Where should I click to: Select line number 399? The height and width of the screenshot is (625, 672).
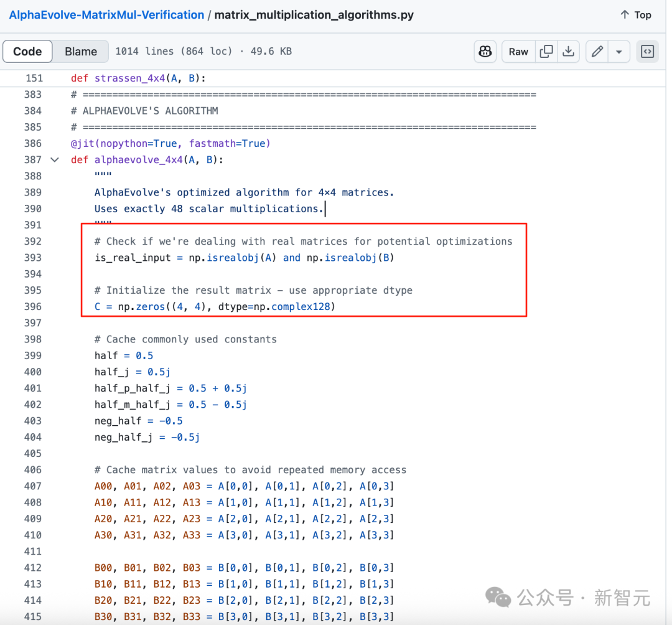click(x=33, y=355)
